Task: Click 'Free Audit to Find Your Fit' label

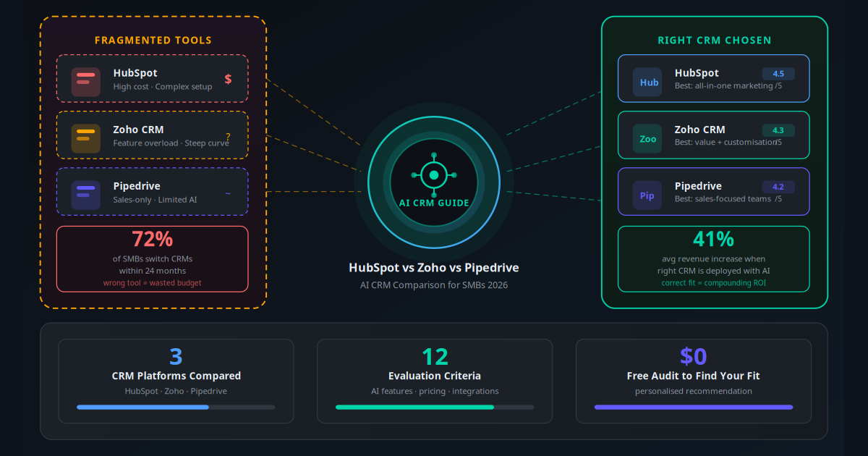Action: tap(694, 376)
